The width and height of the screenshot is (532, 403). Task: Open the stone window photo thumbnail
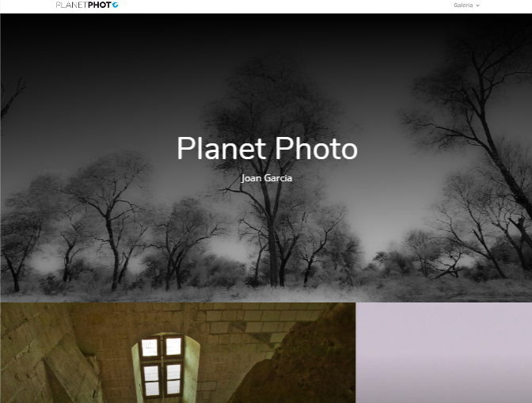click(x=178, y=353)
